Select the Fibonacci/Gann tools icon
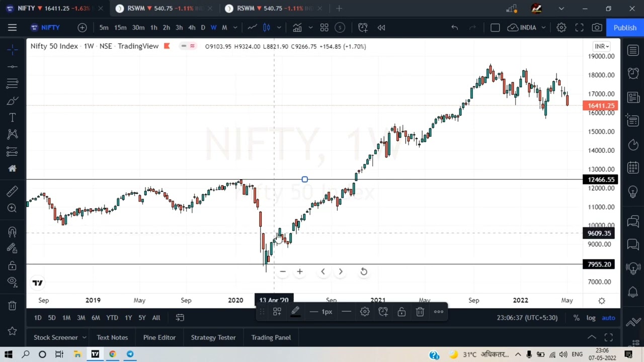 (13, 83)
